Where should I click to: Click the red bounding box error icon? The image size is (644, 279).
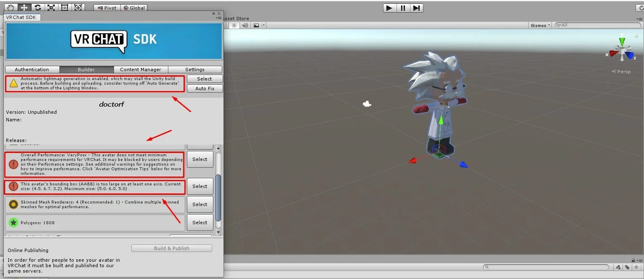point(13,186)
